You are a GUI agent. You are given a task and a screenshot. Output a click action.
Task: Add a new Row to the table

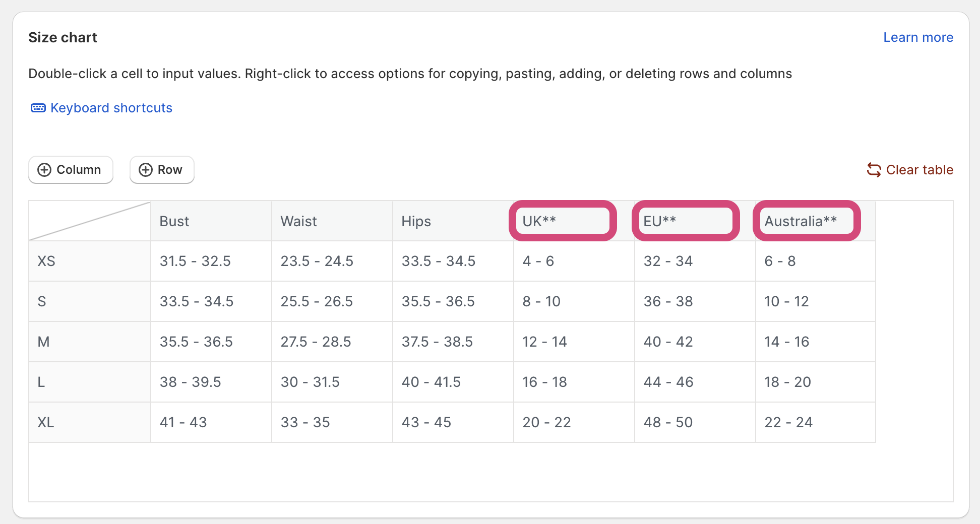click(x=162, y=170)
